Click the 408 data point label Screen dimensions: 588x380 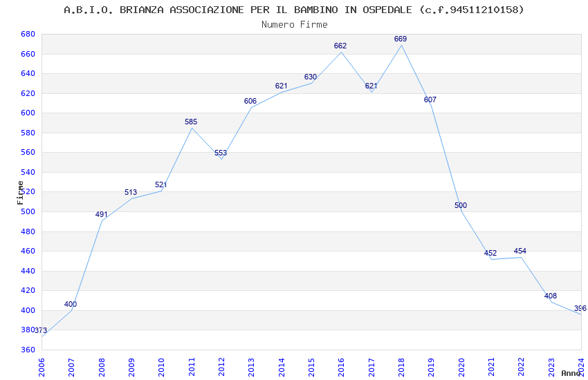(x=551, y=296)
